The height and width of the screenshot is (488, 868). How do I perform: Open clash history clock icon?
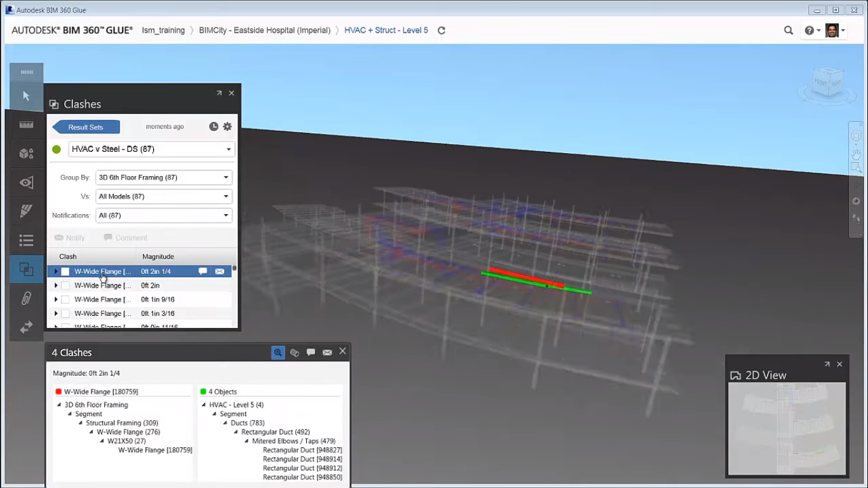(214, 126)
